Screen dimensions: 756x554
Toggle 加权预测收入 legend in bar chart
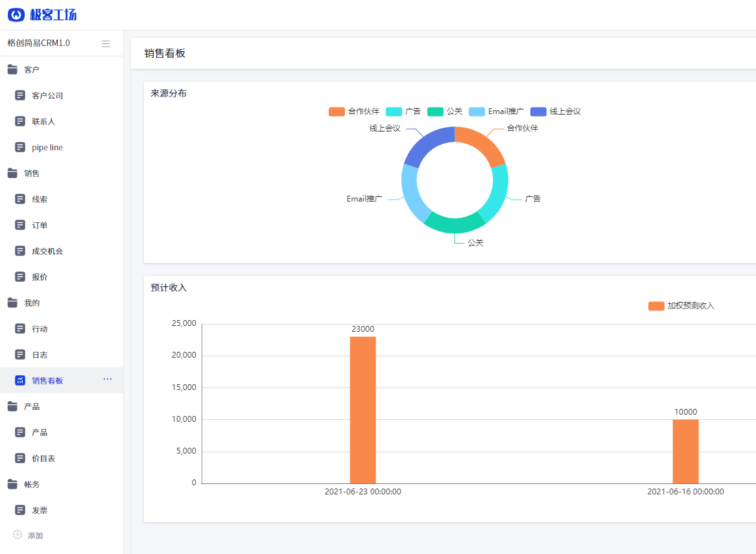(x=681, y=306)
